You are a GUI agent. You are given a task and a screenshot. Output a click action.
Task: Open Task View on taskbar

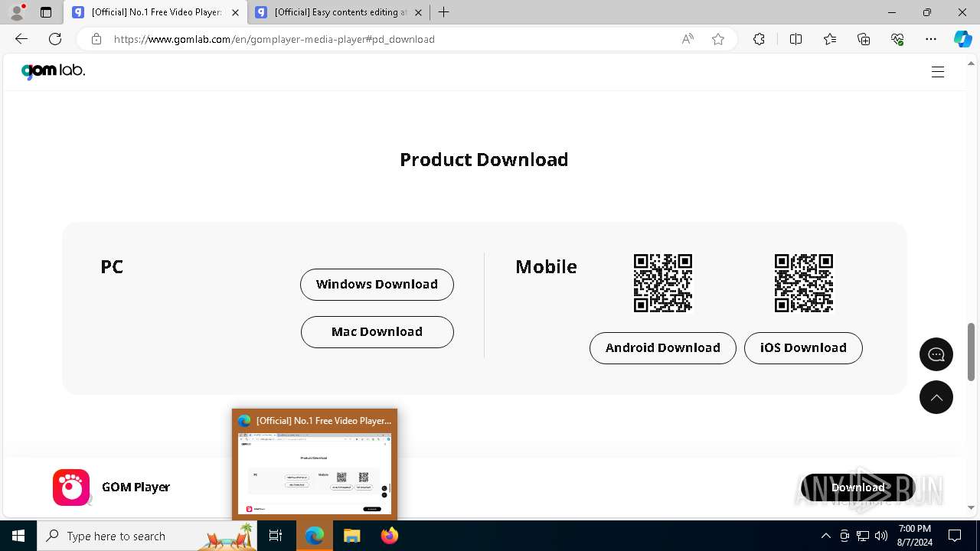click(x=276, y=536)
